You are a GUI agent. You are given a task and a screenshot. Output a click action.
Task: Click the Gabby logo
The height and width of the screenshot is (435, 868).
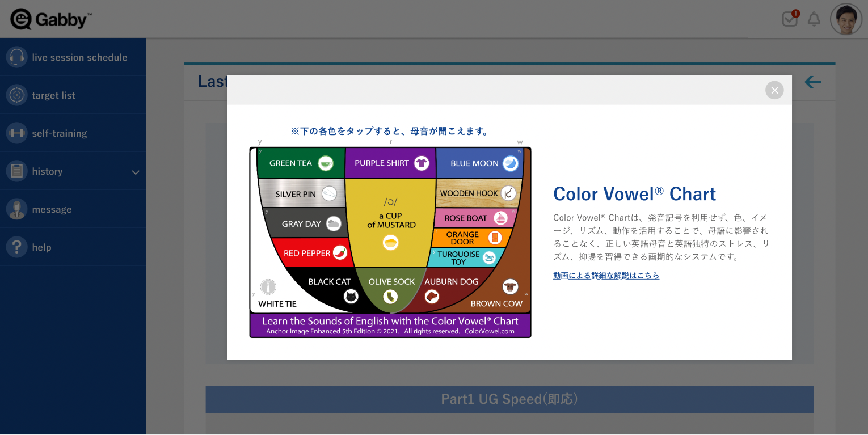pyautogui.click(x=50, y=19)
